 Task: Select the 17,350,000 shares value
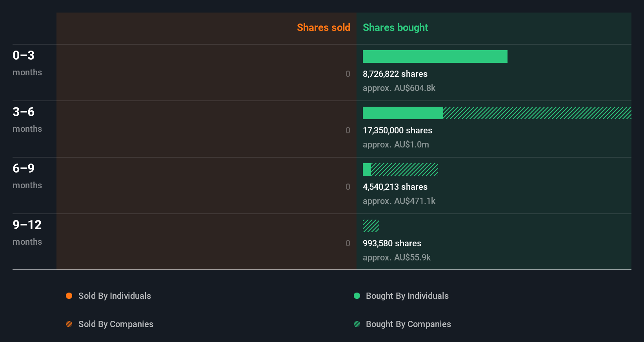pos(397,131)
